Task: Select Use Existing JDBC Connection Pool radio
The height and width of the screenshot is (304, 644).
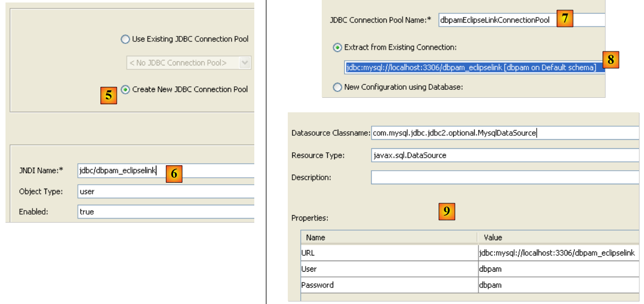Action: tap(125, 39)
